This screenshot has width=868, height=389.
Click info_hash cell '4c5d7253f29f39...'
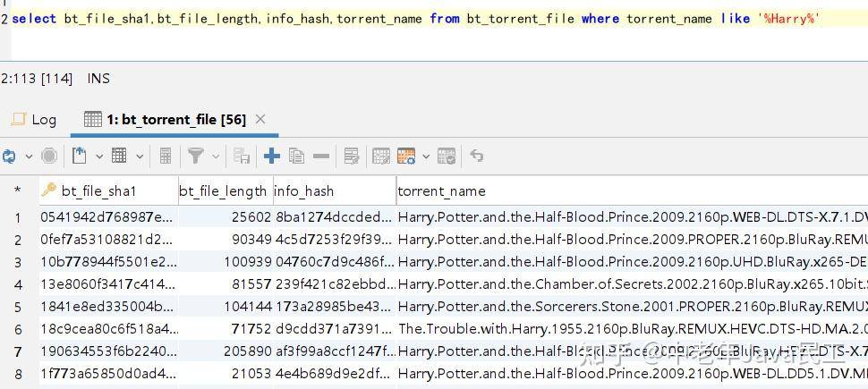coord(335,239)
